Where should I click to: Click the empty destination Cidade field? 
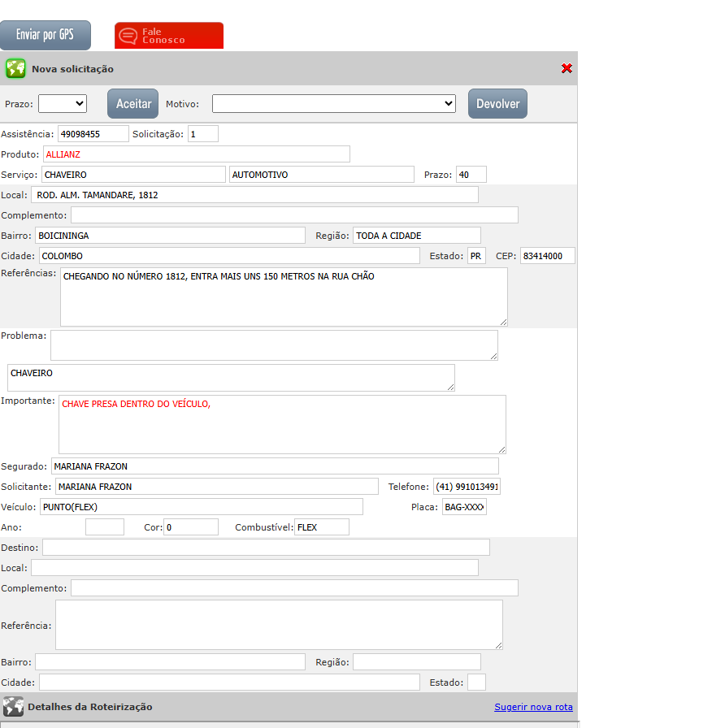tap(229, 682)
